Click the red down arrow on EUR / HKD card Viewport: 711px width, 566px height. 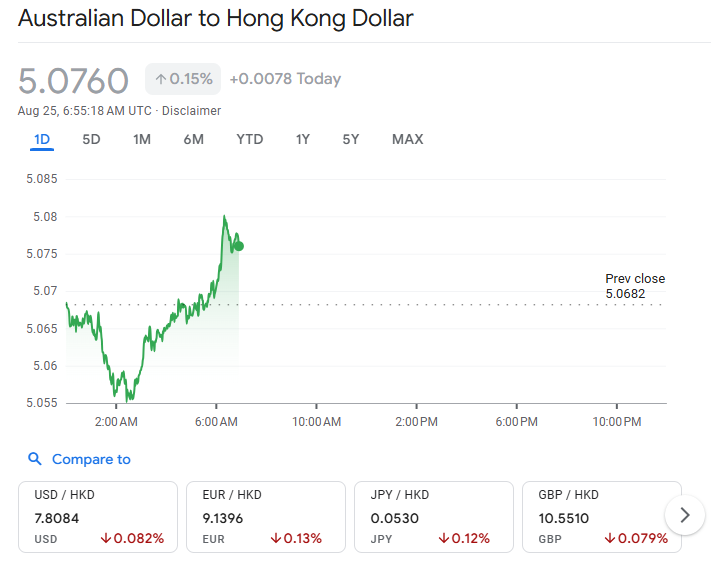point(276,539)
